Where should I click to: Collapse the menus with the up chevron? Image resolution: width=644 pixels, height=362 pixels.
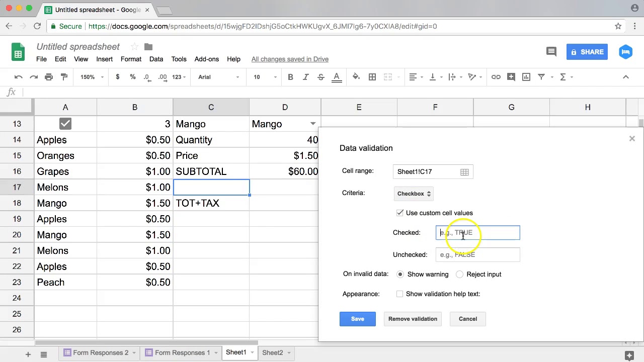pyautogui.click(x=626, y=77)
